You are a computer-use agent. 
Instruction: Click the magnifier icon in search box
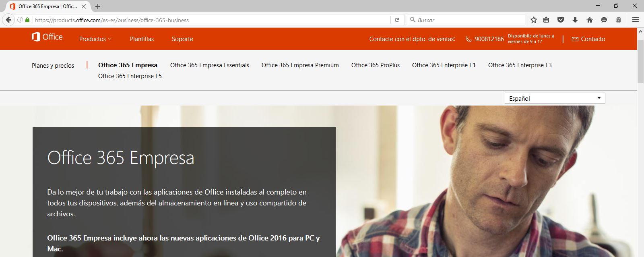click(x=413, y=20)
